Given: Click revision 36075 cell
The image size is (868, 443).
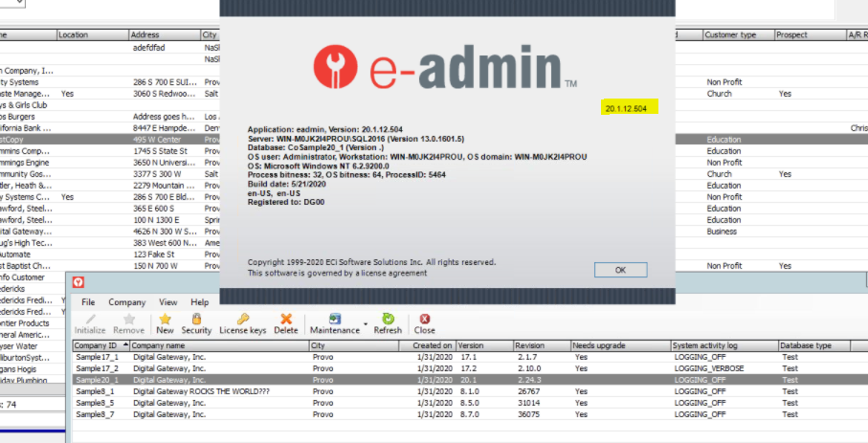Looking at the screenshot, I should click(x=528, y=414).
